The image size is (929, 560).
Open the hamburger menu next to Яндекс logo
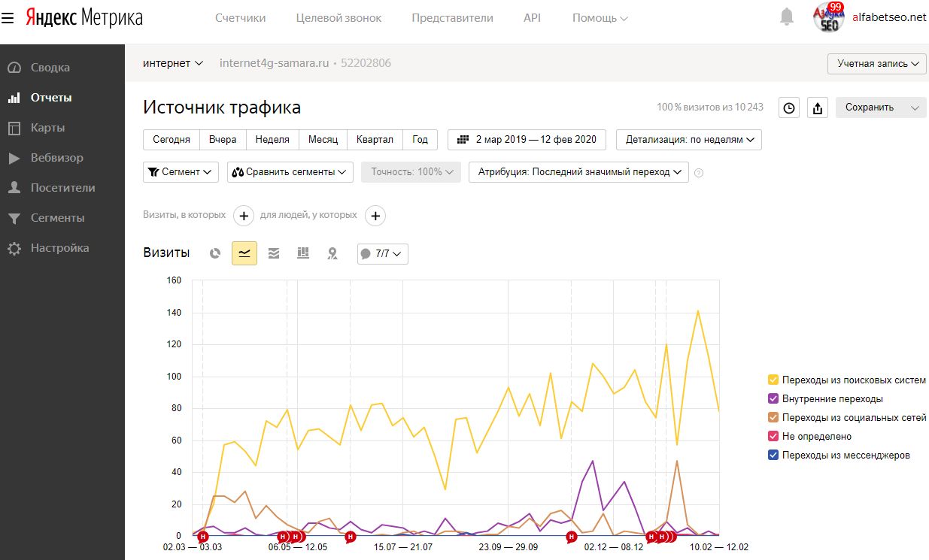click(8, 18)
